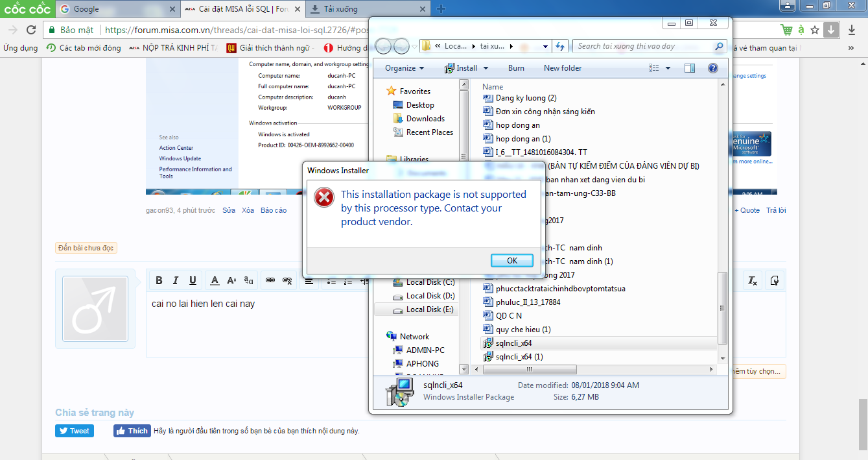Image resolution: width=868 pixels, height=460 pixels.
Task: Open the view options dropdown arrow
Action: tap(668, 68)
